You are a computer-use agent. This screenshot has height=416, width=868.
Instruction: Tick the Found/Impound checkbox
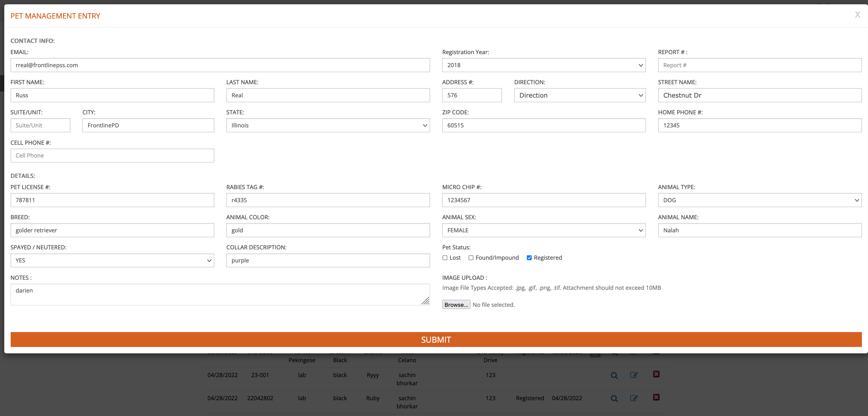(471, 258)
